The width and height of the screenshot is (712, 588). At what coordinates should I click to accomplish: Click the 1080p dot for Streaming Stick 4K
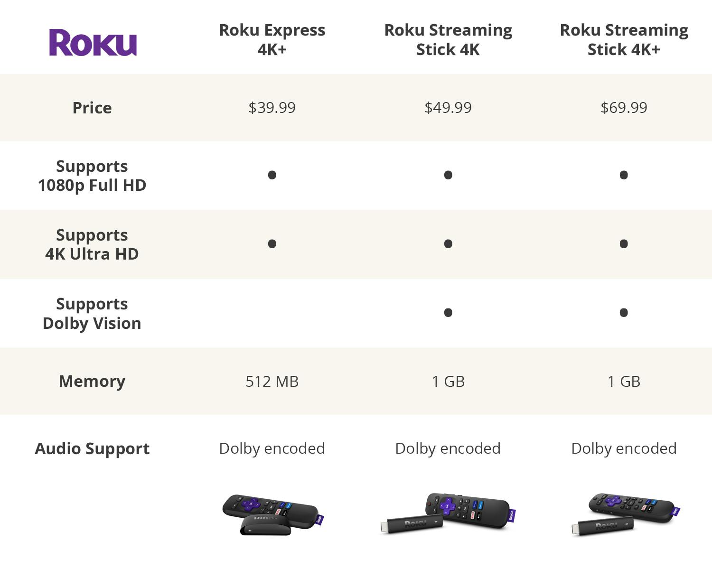pos(448,175)
